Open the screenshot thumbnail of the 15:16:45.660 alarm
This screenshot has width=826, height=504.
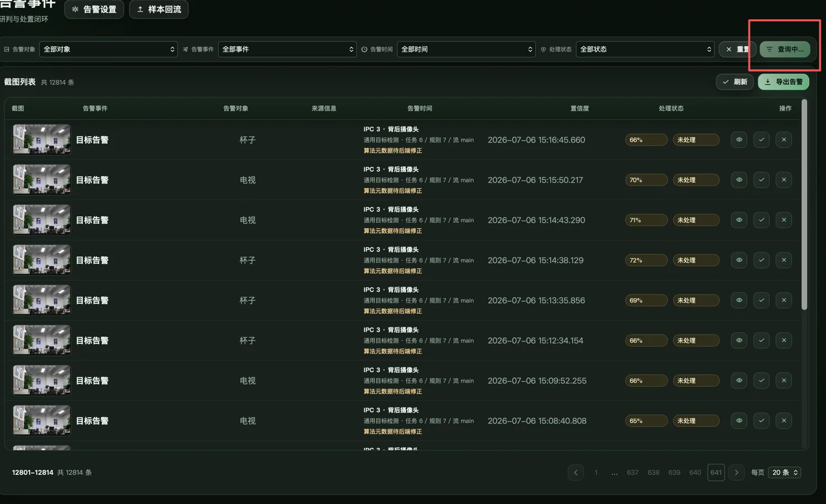click(x=42, y=139)
